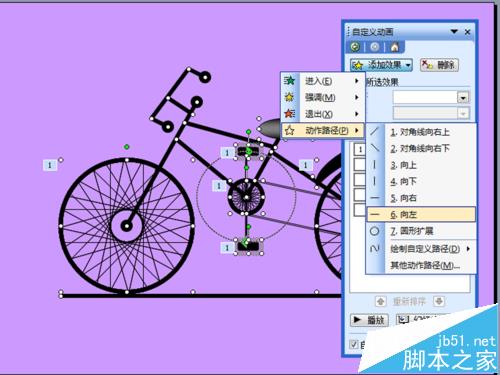Open the 退出(X) submenu
The width and height of the screenshot is (500, 375).
(x=323, y=114)
